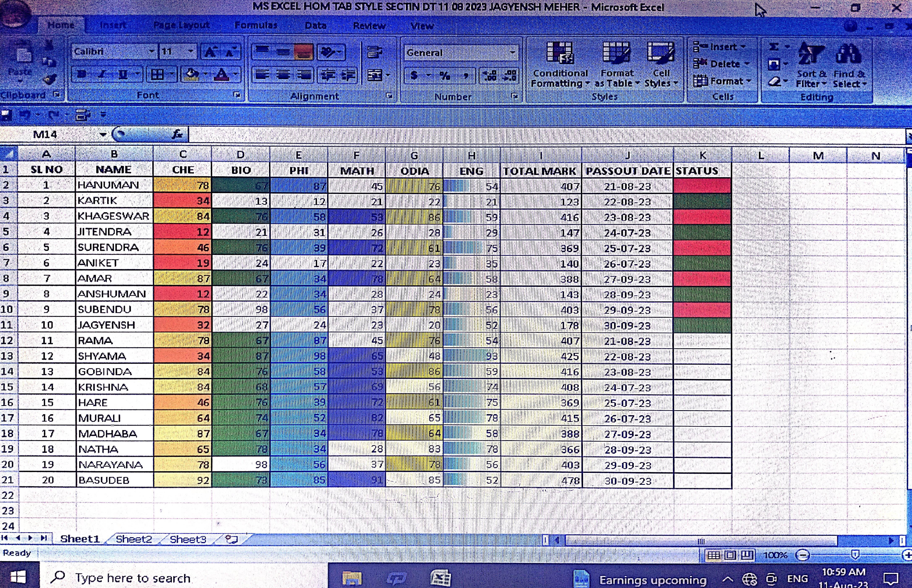Viewport: 912px width, 588px height.
Task: Click the Wrap Text icon
Action: 375,52
